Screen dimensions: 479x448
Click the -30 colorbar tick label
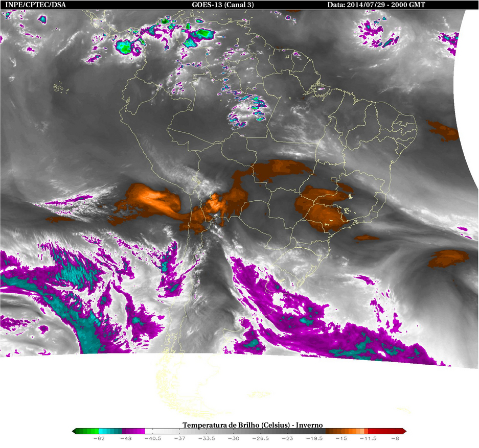pyautogui.click(x=234, y=438)
